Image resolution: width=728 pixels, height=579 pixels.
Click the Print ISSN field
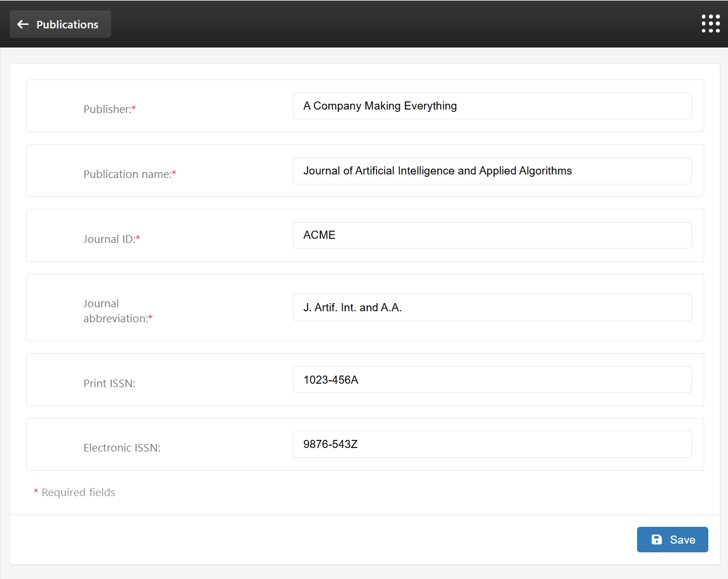[x=492, y=380]
